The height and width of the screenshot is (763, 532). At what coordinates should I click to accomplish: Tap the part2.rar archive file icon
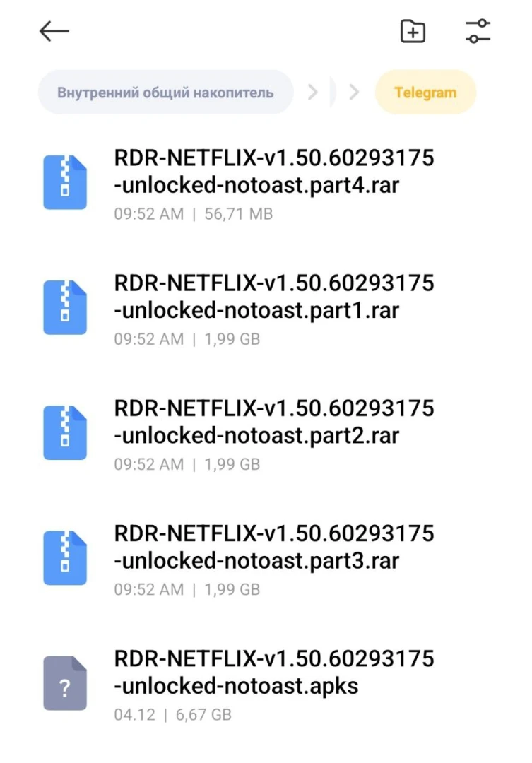pos(64,432)
